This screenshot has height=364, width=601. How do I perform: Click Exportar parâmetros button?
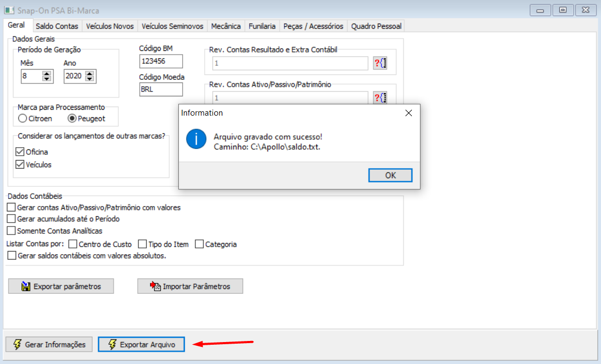click(61, 286)
